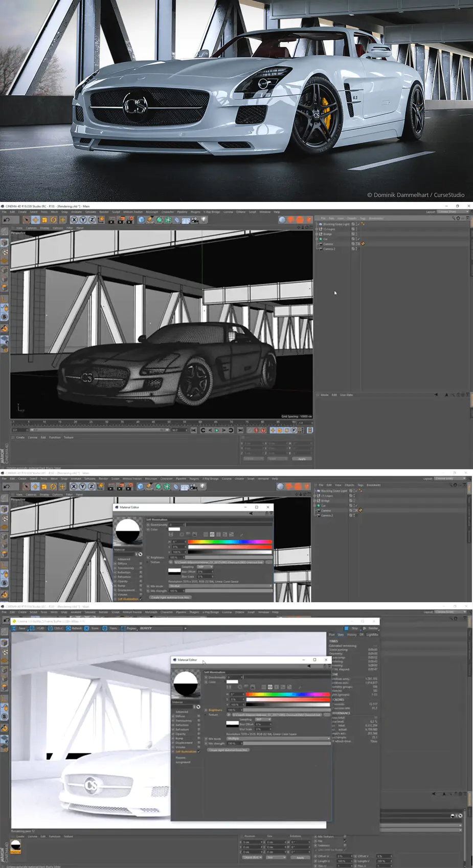Toggle Diffuse channel in bottom Material Editor
The height and width of the screenshot is (868, 473).
tap(198, 716)
